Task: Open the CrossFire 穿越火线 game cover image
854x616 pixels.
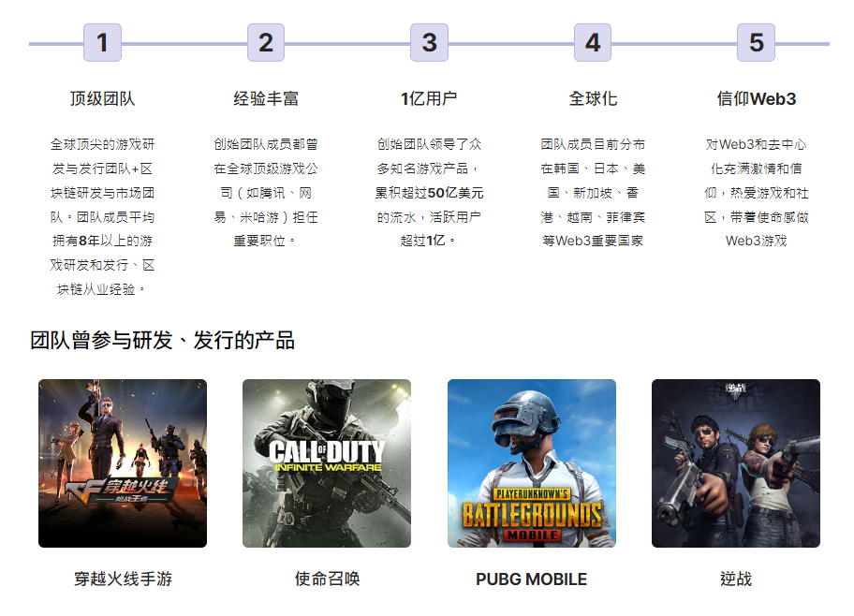Action: pyautogui.click(x=123, y=463)
